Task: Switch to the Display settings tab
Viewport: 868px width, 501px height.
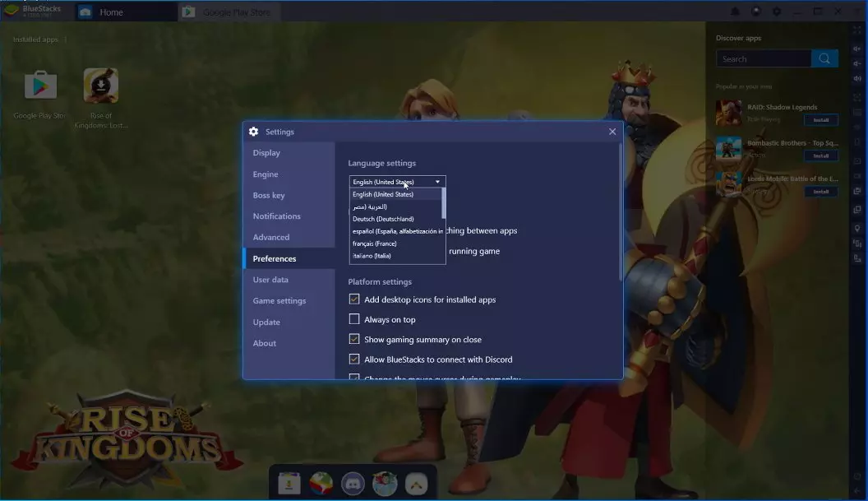Action: point(266,153)
